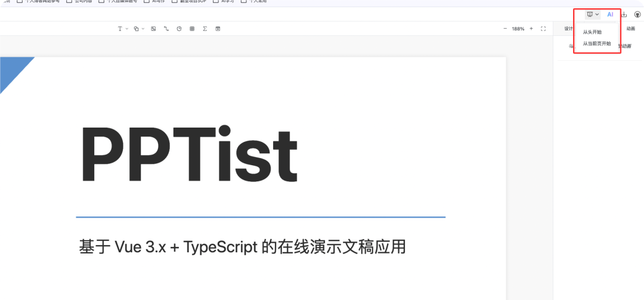Choose 从头开始 from slideshow menu
This screenshot has height=300, width=644.
pos(592,32)
